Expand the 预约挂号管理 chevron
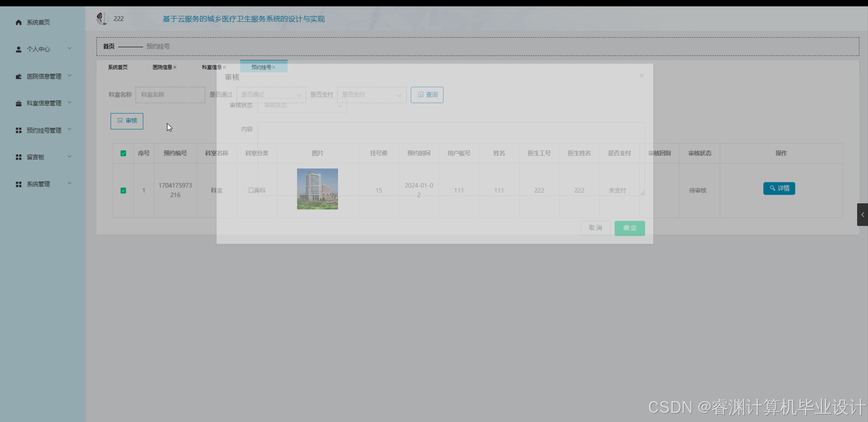 pos(69,129)
